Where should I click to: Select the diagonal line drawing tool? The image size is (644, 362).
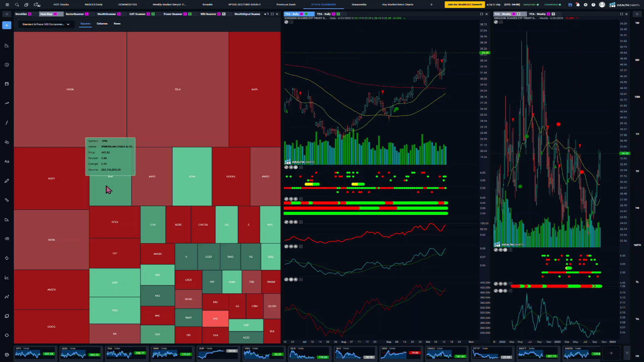click(7, 123)
